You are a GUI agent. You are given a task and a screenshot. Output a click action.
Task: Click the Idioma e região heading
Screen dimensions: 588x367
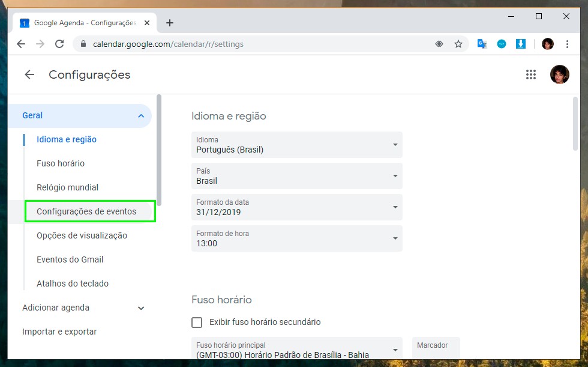(229, 116)
